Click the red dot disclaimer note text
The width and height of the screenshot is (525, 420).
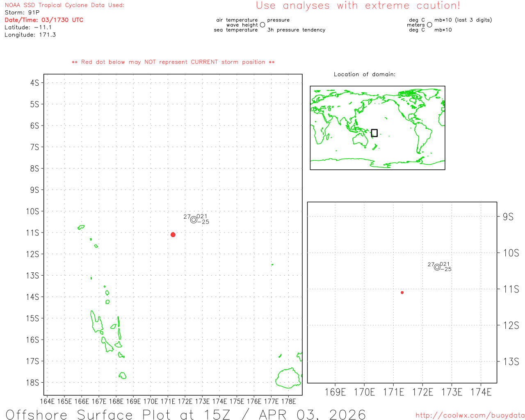coord(173,62)
